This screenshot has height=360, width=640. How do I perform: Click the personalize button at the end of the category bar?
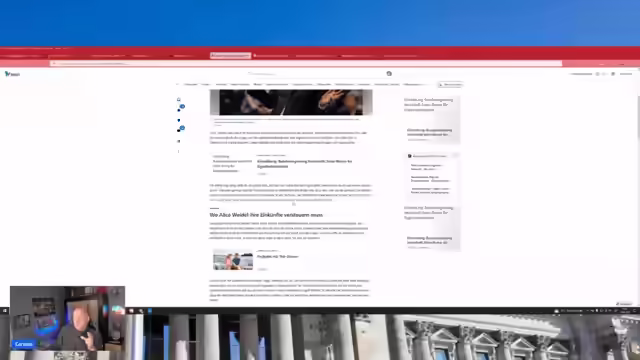(x=451, y=84)
